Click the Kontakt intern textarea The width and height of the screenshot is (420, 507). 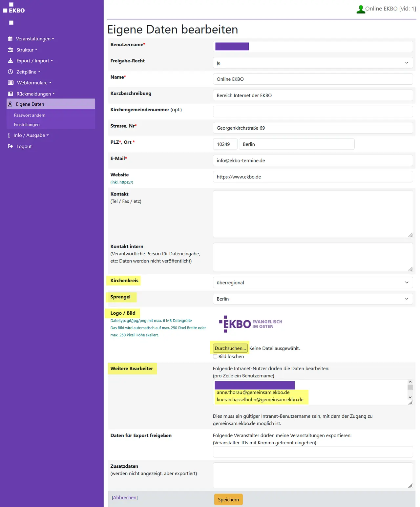(x=313, y=257)
